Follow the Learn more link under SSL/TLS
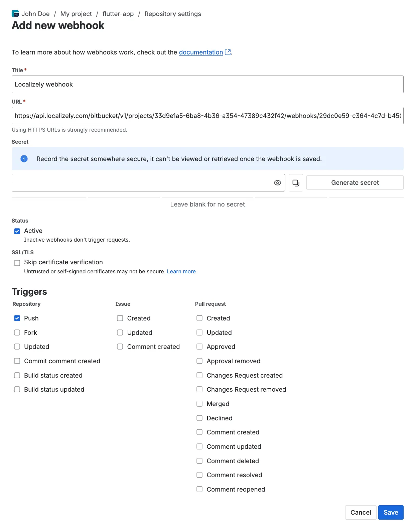This screenshot has width=417, height=532. [181, 271]
